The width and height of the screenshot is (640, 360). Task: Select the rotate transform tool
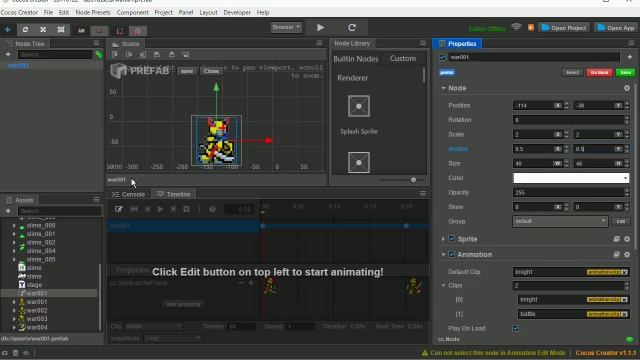point(25,29)
